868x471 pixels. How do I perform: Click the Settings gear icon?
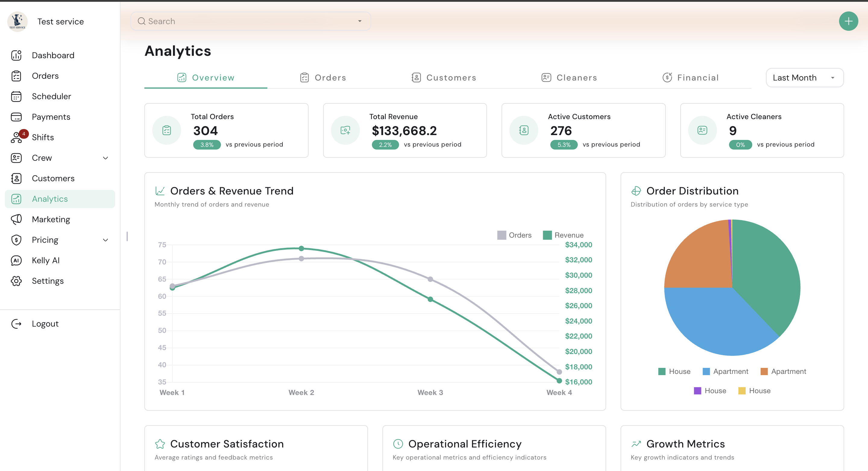(16, 281)
